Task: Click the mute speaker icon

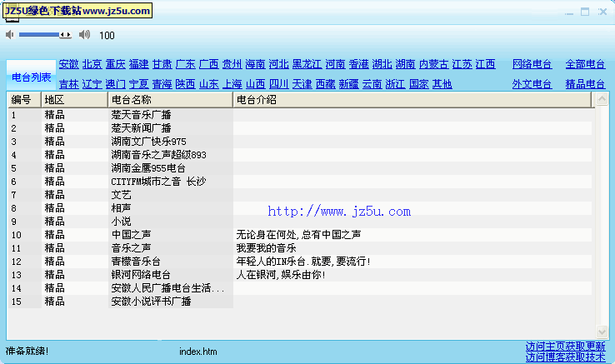Action: coord(10,35)
